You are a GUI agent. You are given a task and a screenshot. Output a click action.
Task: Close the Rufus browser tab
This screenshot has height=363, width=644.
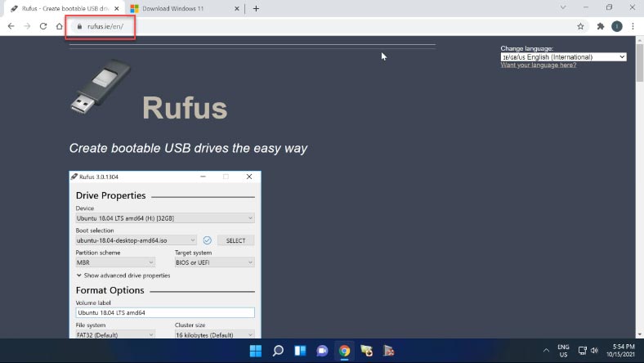click(117, 8)
